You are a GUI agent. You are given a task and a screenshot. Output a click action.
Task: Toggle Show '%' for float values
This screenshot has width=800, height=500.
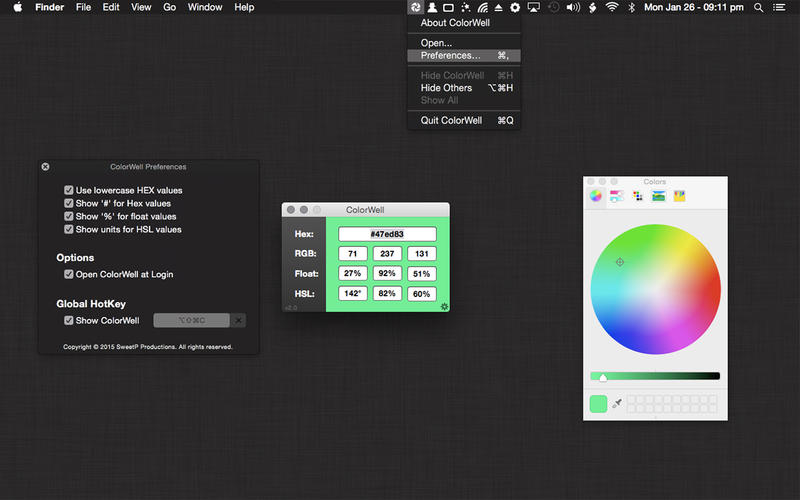coord(68,216)
